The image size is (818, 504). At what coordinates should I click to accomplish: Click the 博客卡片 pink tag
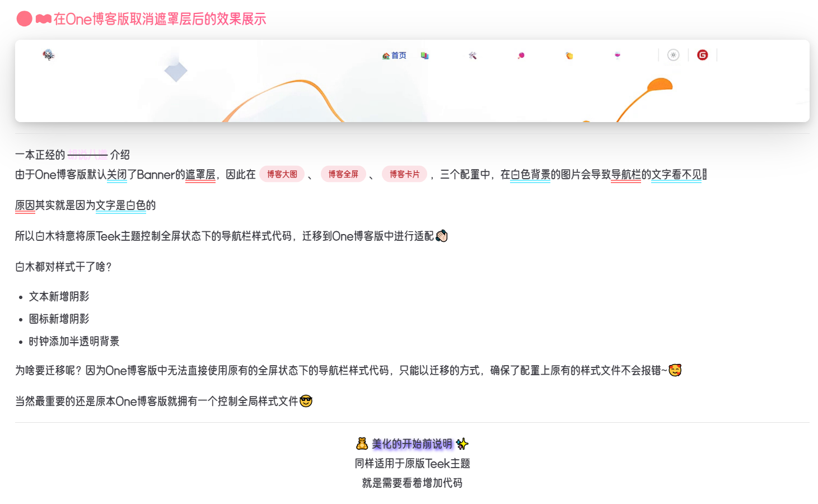404,174
